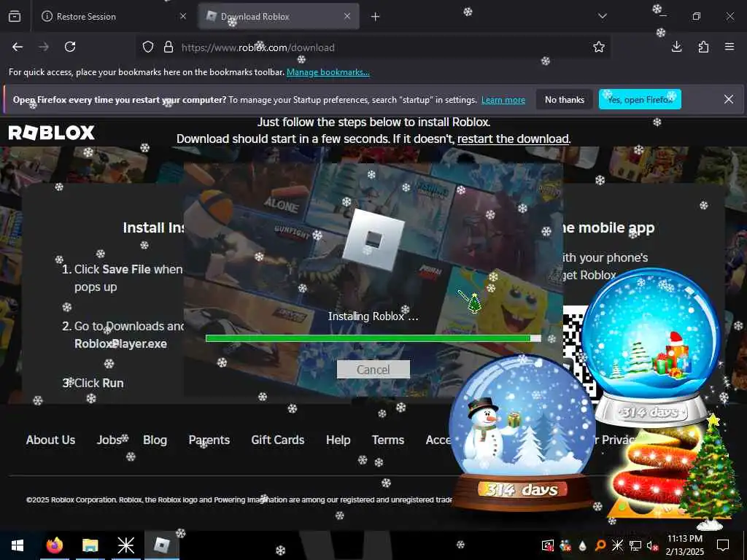The height and width of the screenshot is (560, 747).
Task: Click the padlock site security icon
Action: [x=169, y=47]
